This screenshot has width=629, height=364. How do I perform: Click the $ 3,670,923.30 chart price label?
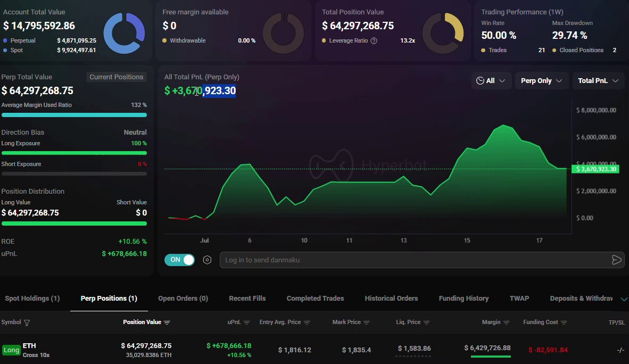595,169
